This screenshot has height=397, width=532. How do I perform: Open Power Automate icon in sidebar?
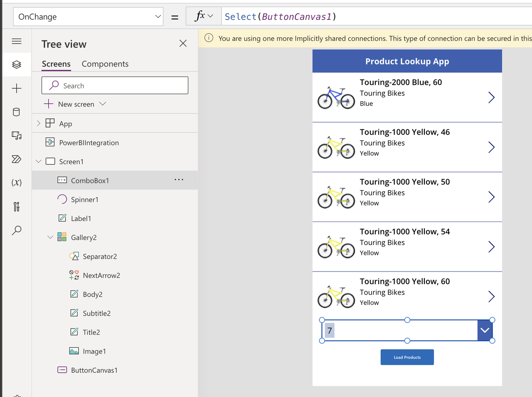(x=17, y=159)
